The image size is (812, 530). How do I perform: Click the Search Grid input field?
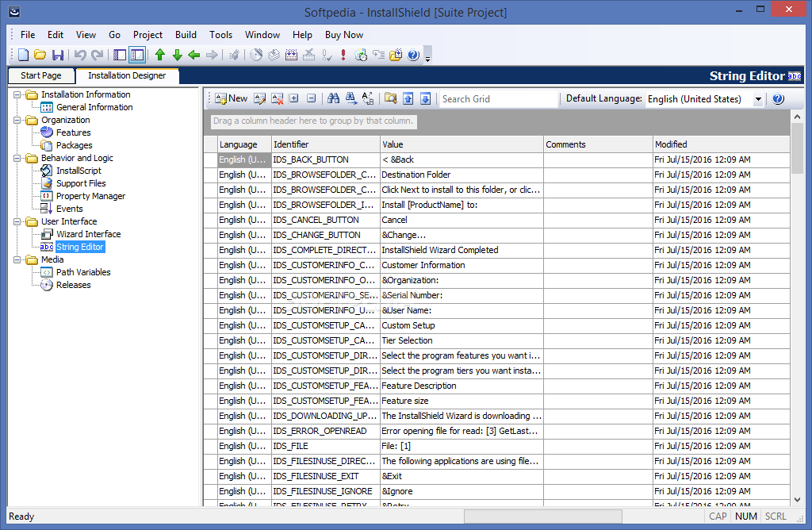(499, 99)
